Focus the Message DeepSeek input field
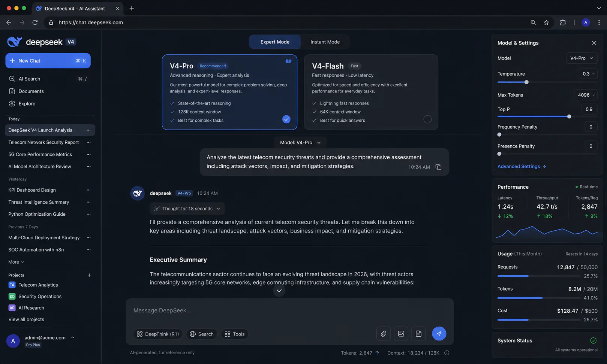The width and height of the screenshot is (607, 364). point(289,310)
